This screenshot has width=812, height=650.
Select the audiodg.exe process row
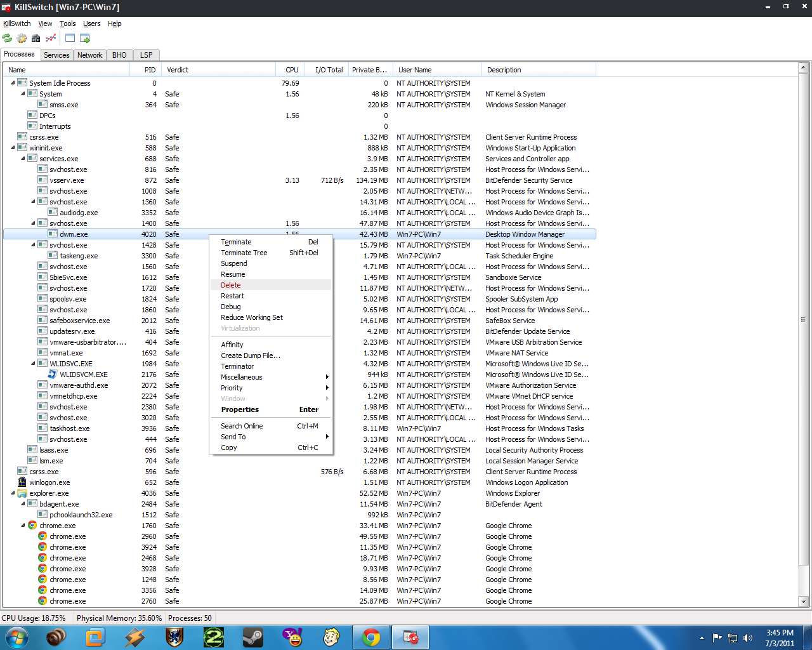click(299, 213)
